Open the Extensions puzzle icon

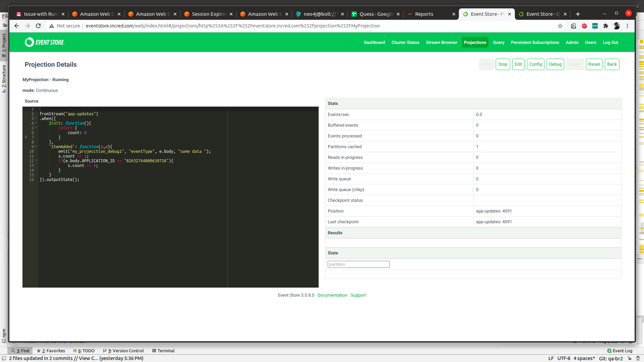coord(606,26)
